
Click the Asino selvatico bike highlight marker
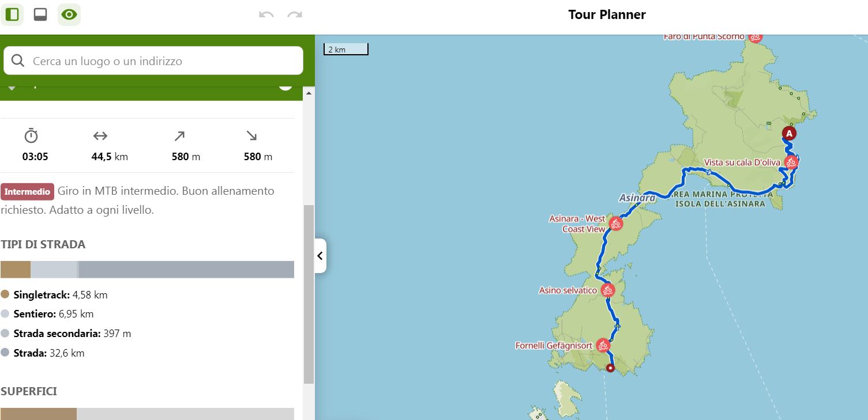pyautogui.click(x=607, y=290)
